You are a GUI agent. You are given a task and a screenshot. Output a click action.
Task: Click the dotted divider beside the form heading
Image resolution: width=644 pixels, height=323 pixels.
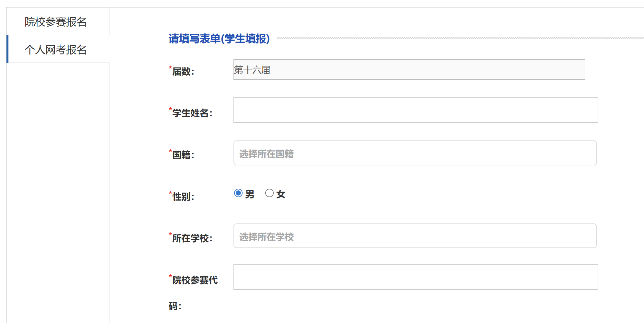[454, 38]
